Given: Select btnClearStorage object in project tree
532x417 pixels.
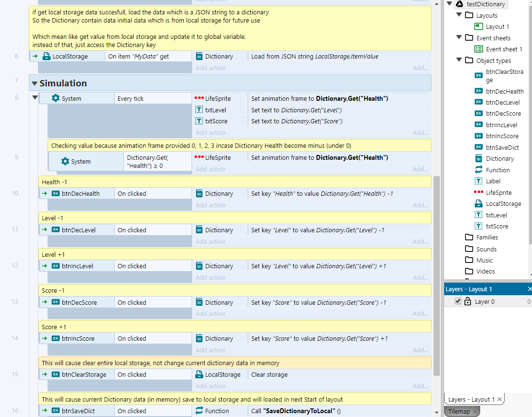Looking at the screenshot, I should click(505, 76).
